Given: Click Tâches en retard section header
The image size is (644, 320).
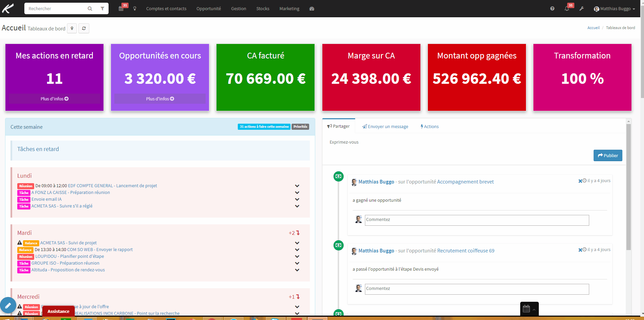Looking at the screenshot, I should pyautogui.click(x=38, y=149).
